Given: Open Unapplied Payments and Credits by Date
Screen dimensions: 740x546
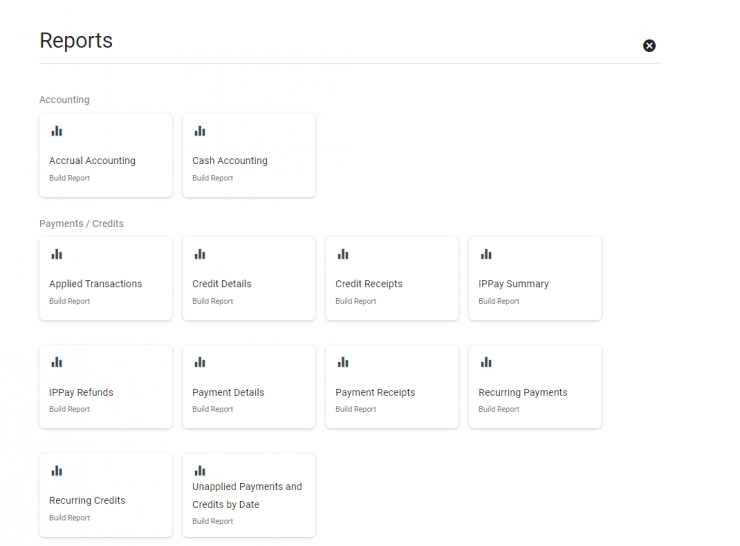Looking at the screenshot, I should (247, 496).
